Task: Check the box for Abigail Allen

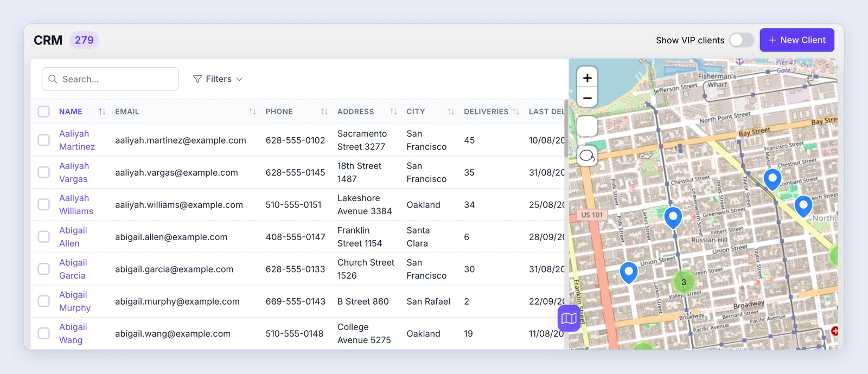Action: [x=43, y=237]
